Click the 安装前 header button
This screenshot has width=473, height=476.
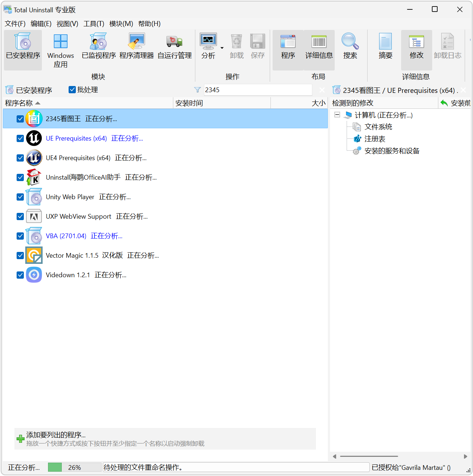[x=455, y=103]
